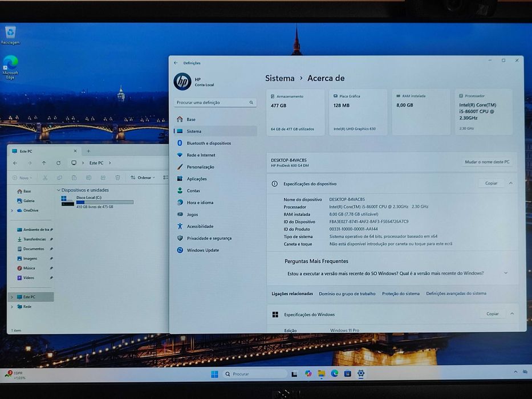Open Microsoft Edge from the taskbar
The image size is (532, 399).
coord(335,373)
